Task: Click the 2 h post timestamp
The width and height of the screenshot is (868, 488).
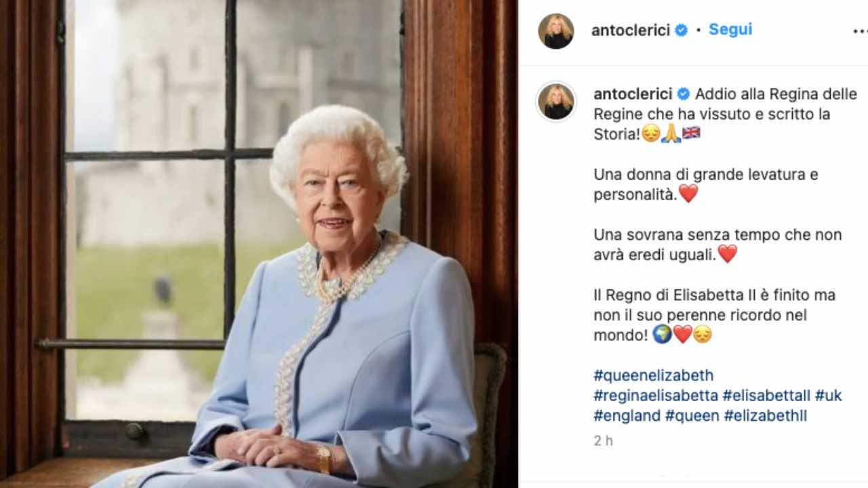Action: tap(603, 441)
